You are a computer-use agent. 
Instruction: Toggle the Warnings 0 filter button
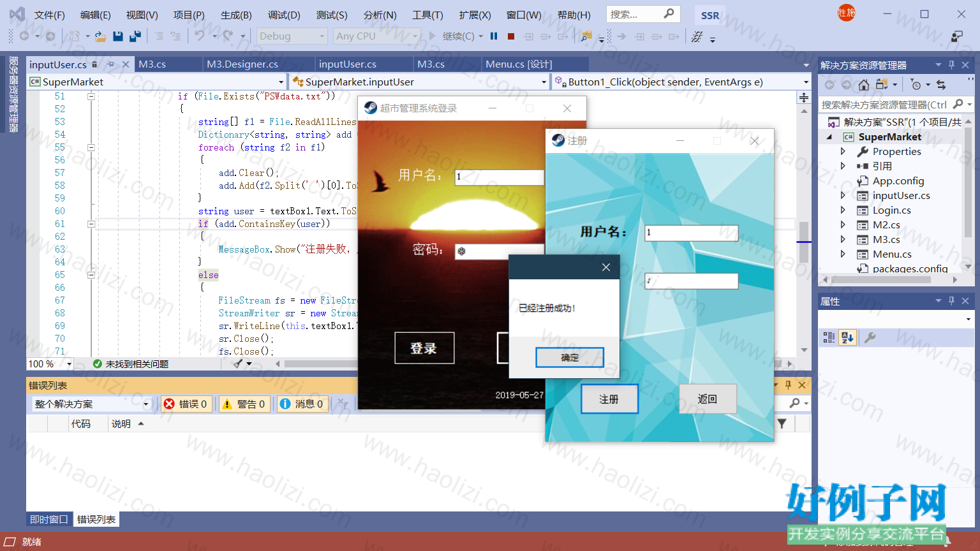click(244, 404)
